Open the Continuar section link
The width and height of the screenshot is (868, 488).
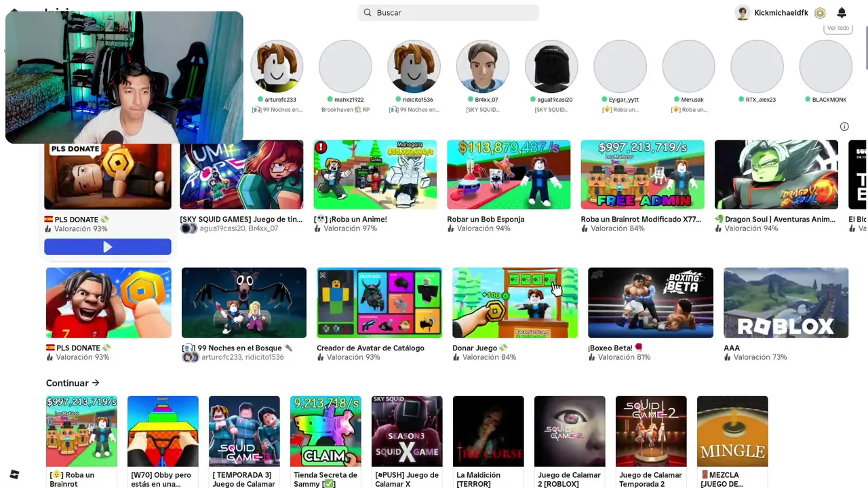(x=73, y=383)
